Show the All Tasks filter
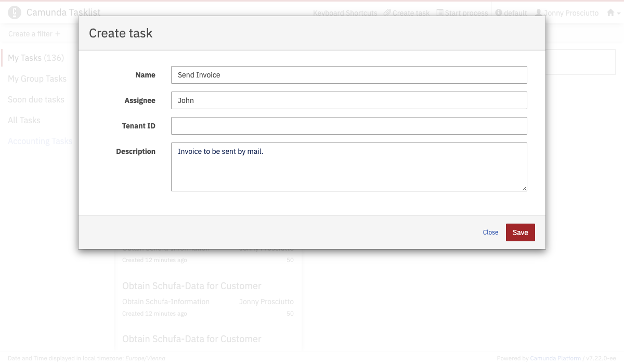The height and width of the screenshot is (364, 624). point(24,120)
